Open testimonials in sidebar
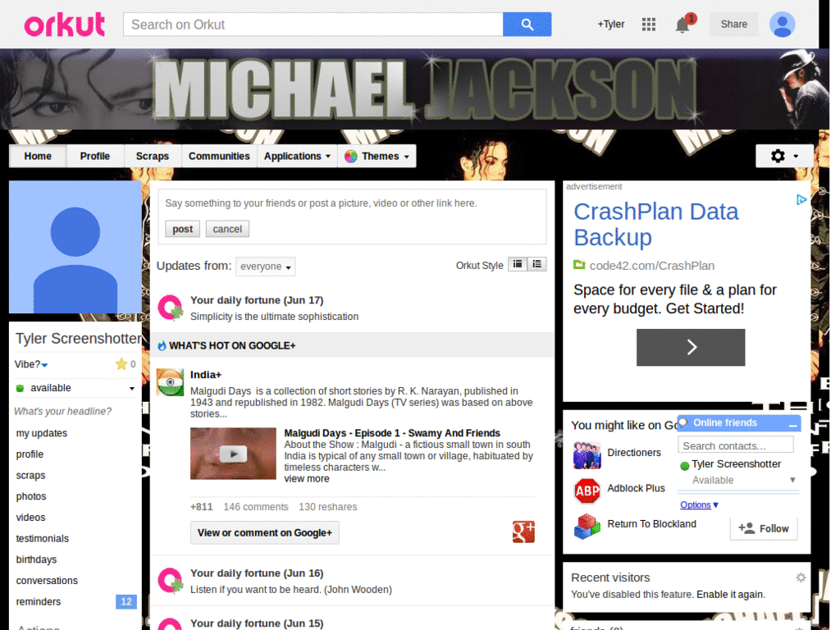Viewport: 840px width, 630px height. pos(43,538)
